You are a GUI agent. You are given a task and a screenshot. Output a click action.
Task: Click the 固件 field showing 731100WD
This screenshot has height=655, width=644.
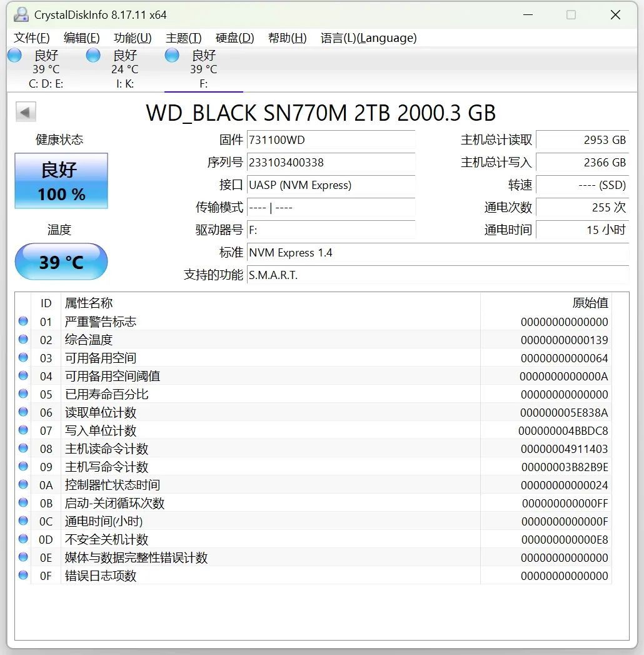pos(331,140)
